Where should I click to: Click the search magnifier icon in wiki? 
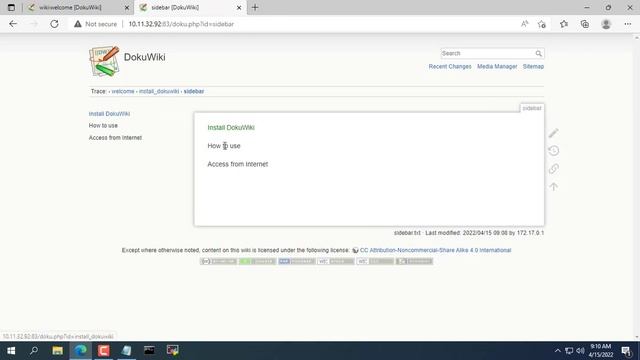click(x=538, y=53)
